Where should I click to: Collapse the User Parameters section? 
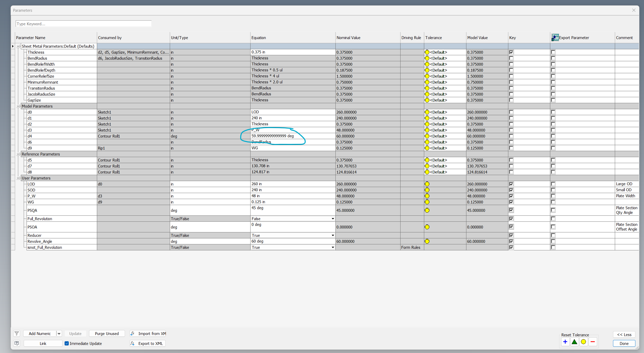pyautogui.click(x=18, y=178)
